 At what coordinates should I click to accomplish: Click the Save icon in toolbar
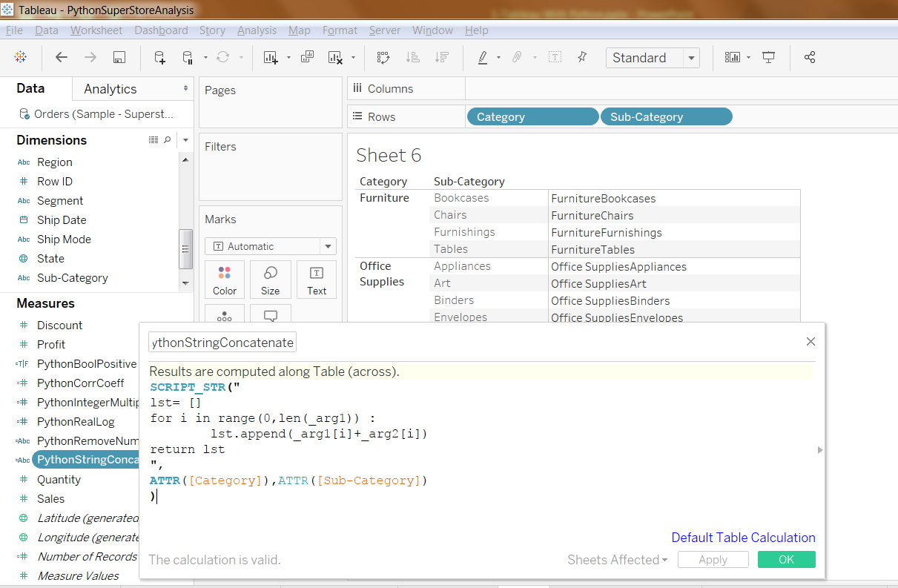point(119,58)
